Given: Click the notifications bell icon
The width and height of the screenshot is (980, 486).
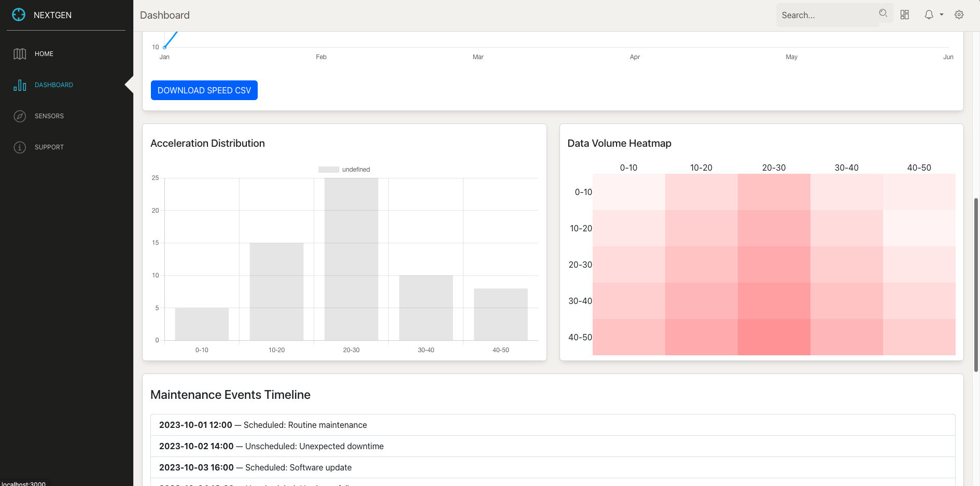Looking at the screenshot, I should 929,15.
